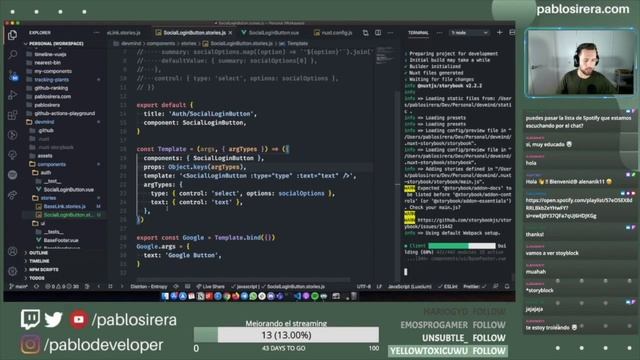Click the open changes icon in editor toolbar
Viewport: 640px width, 360px height.
pyautogui.click(x=365, y=33)
